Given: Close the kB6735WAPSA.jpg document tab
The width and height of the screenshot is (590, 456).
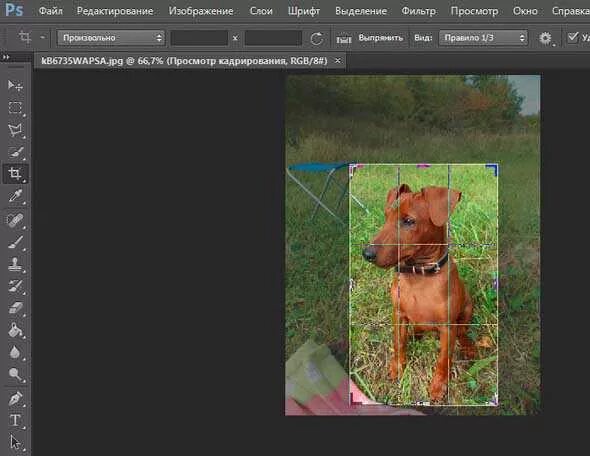Looking at the screenshot, I should 338,60.
